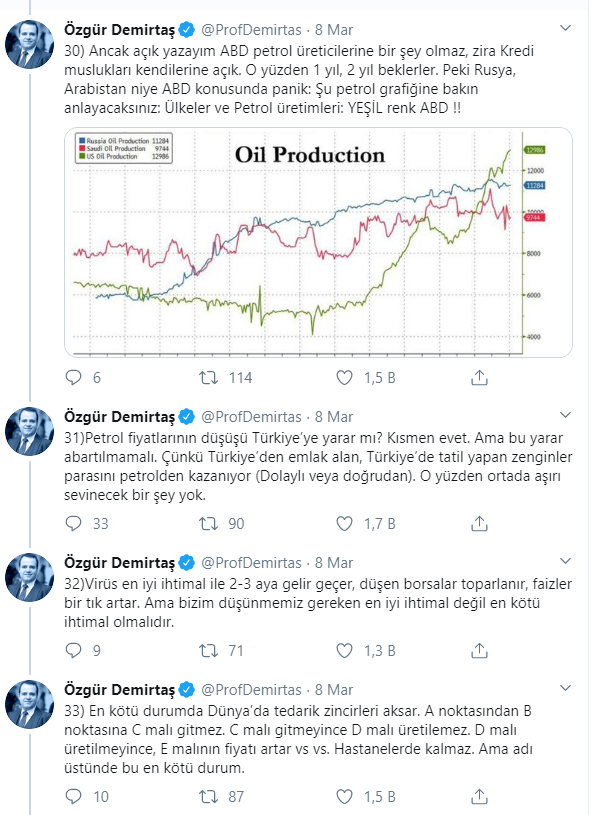Open the more-options chevron on tweet 30
The width and height of the screenshot is (593, 815).
pyautogui.click(x=565, y=28)
